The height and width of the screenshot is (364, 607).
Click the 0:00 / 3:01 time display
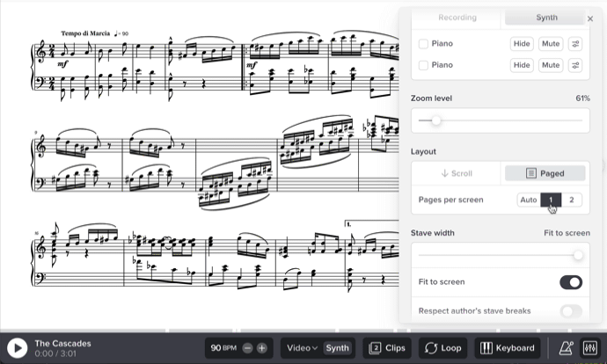click(x=55, y=353)
